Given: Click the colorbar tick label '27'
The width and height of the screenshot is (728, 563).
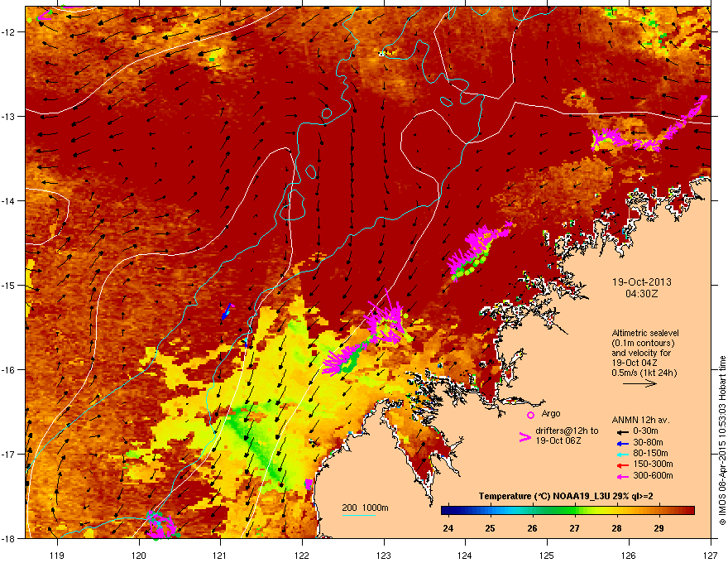Looking at the screenshot, I should [575, 528].
